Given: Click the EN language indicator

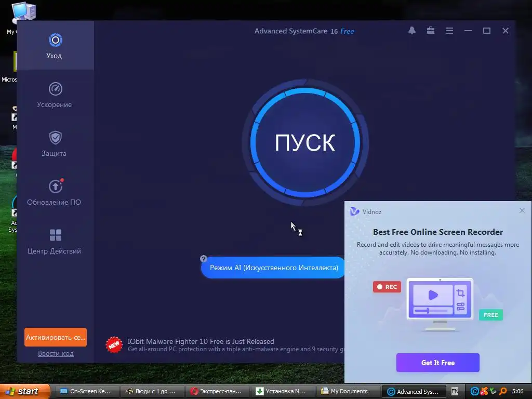Looking at the screenshot, I should click(x=455, y=391).
